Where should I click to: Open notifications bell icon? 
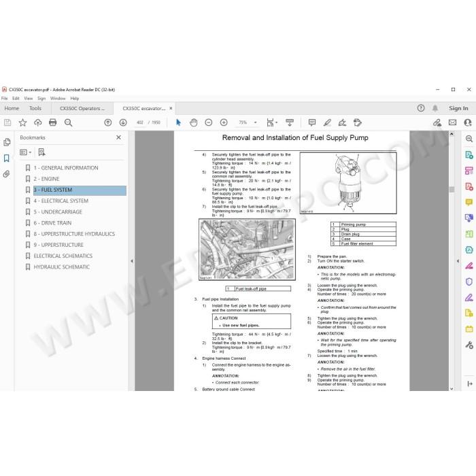[435, 108]
